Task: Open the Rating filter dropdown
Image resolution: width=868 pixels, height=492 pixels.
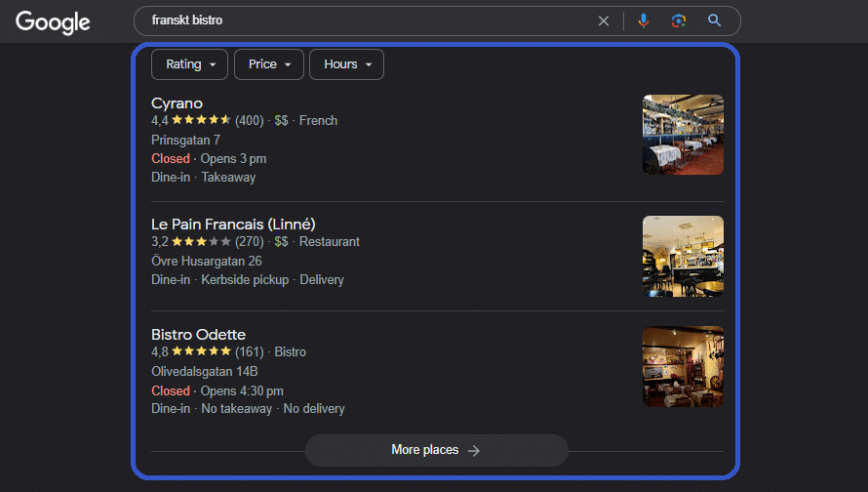Action: click(x=189, y=64)
